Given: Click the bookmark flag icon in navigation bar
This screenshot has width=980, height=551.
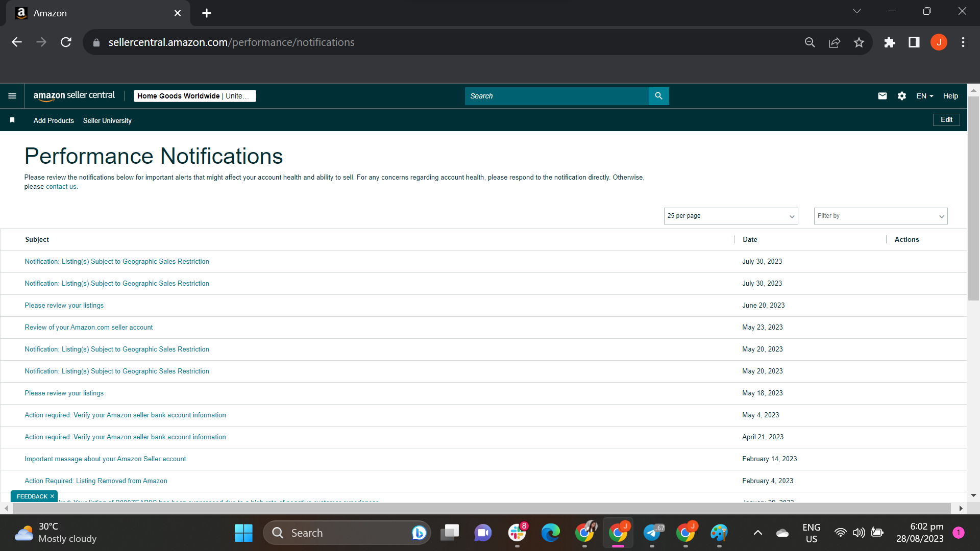Looking at the screenshot, I should click(12, 120).
